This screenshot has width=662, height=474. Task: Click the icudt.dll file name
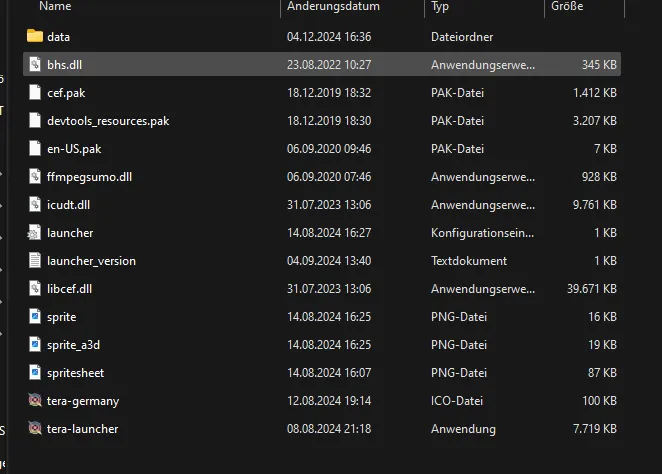[x=69, y=205]
